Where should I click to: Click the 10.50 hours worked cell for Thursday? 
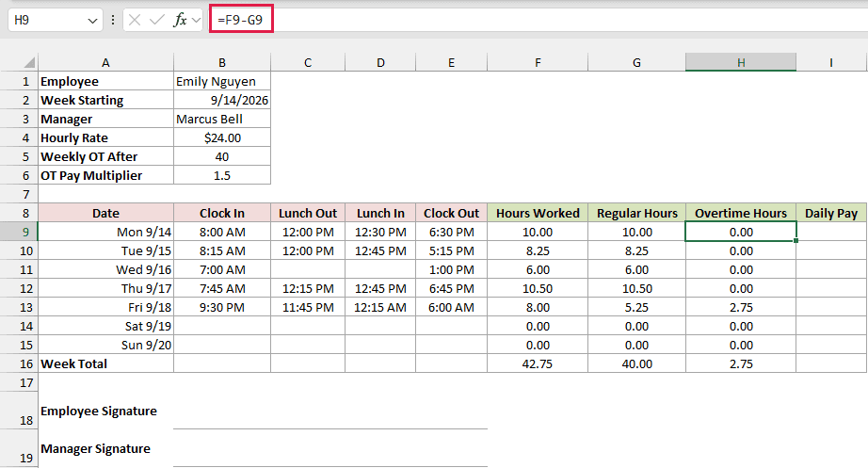click(538, 288)
